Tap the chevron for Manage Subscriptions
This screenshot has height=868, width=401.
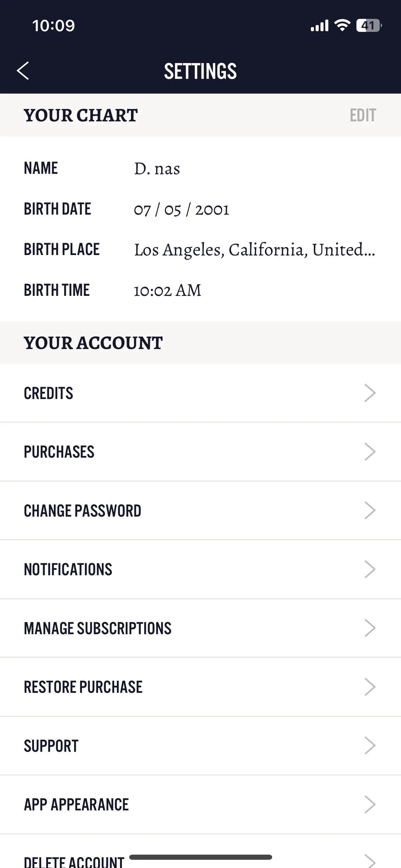pos(370,628)
